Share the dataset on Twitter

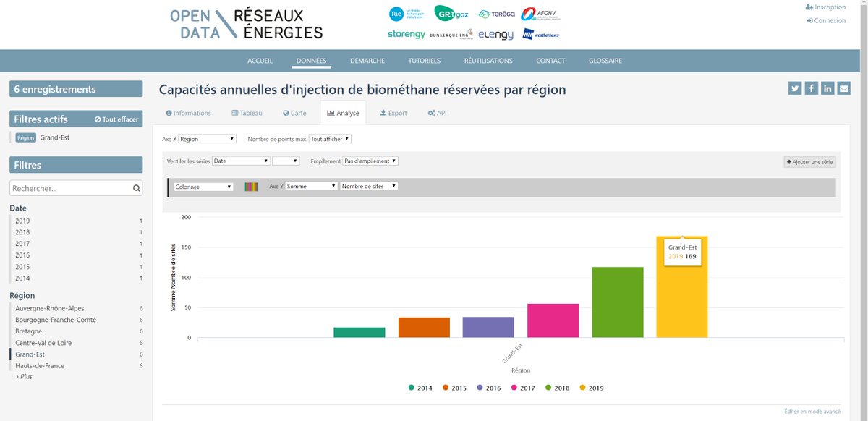pyautogui.click(x=795, y=88)
